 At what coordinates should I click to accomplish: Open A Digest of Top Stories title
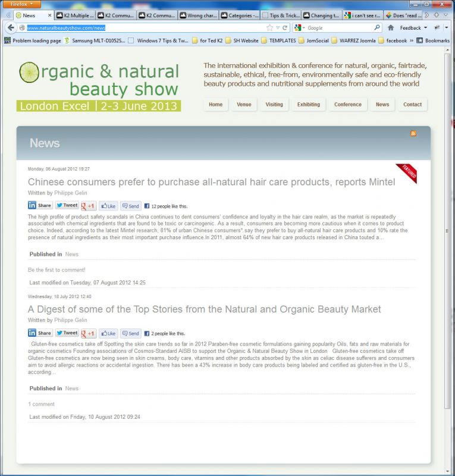(x=204, y=309)
